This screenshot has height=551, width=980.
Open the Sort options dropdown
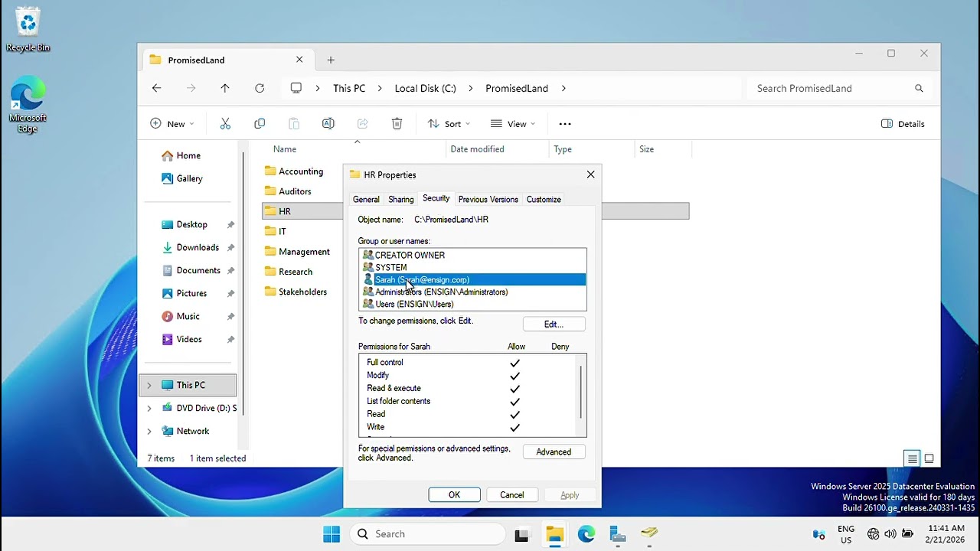(x=449, y=124)
